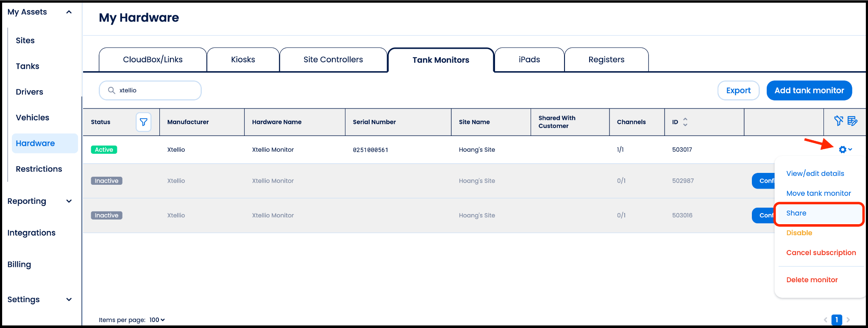Go to the previous page arrow
Viewport: 868px width, 328px height.
click(825, 320)
